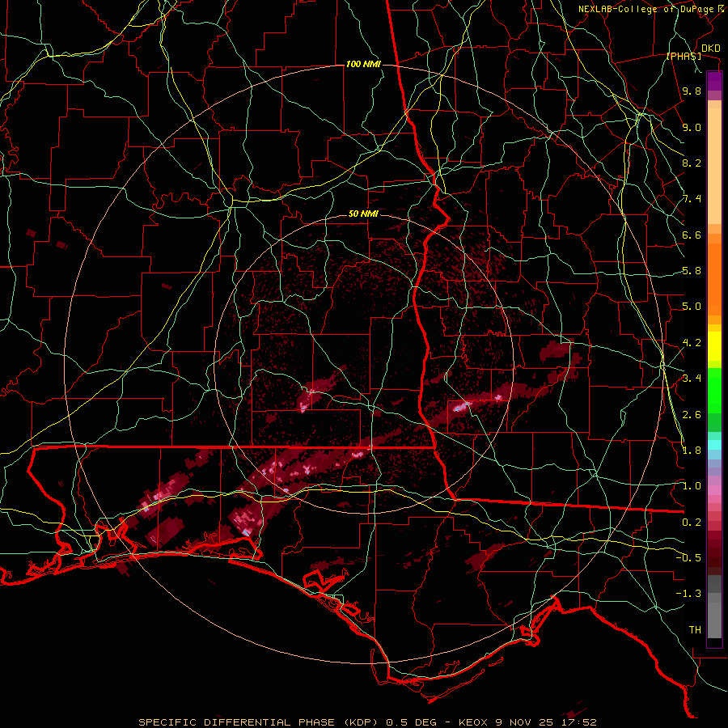Click the 1.8 scale value
This screenshot has width=728, height=728.
[692, 451]
